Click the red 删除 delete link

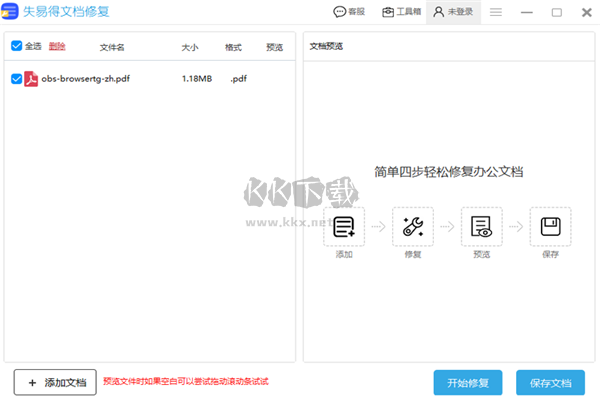[x=57, y=46]
